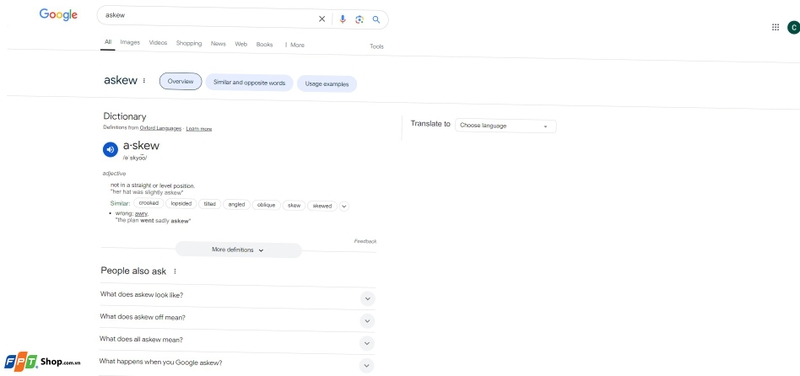Click the synonym chip skewed

coord(322,206)
